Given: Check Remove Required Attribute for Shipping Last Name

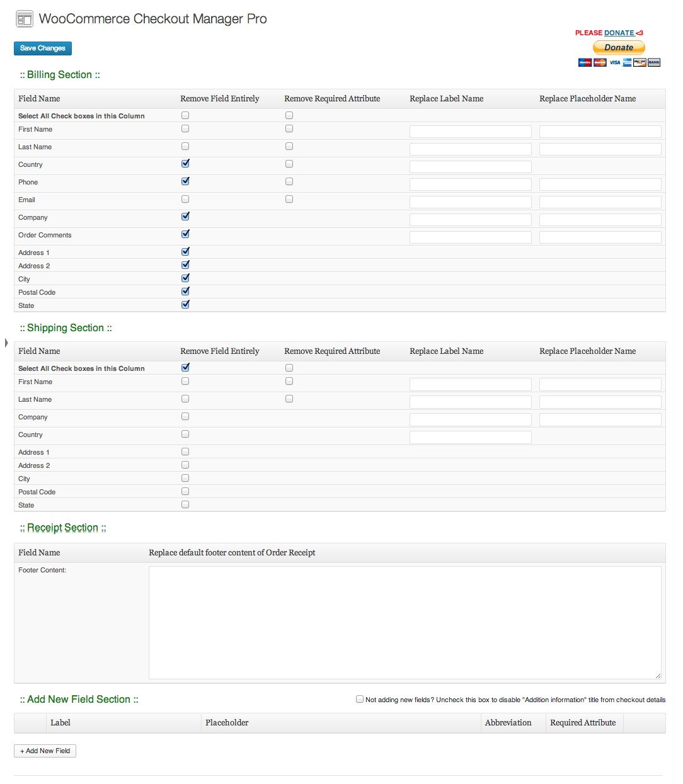Looking at the screenshot, I should tap(289, 399).
